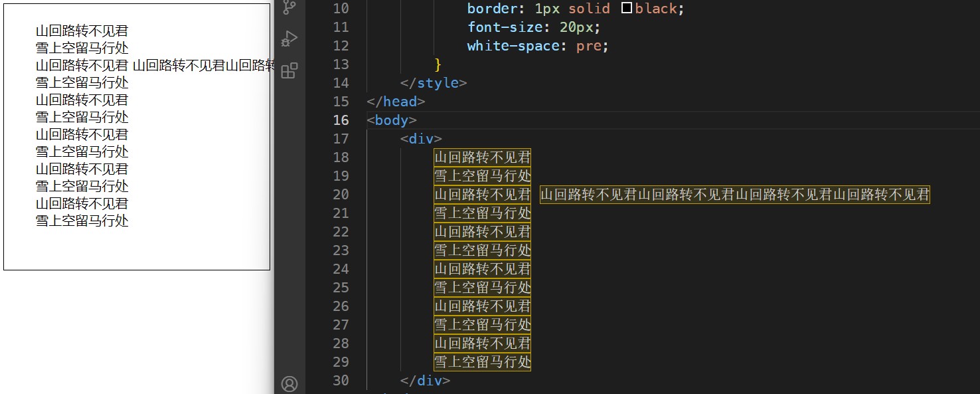Click the closing style tag on line 14
The width and height of the screenshot is (980, 394).
(x=434, y=83)
